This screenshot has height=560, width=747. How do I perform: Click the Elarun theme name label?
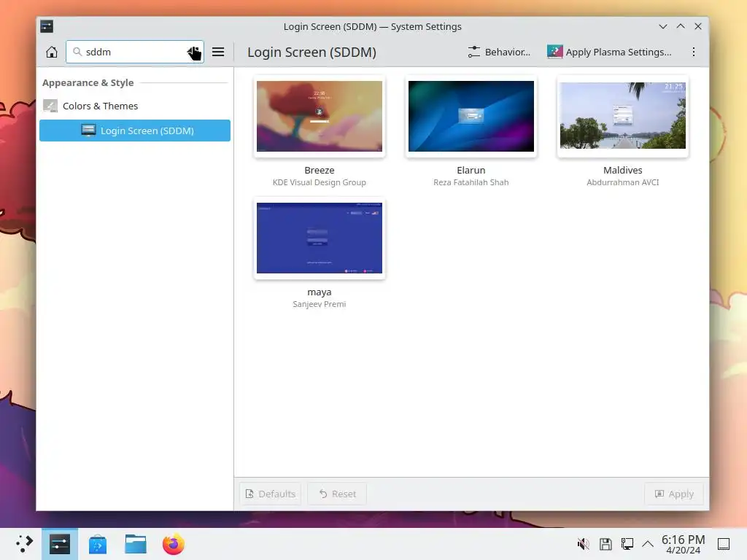pos(471,170)
